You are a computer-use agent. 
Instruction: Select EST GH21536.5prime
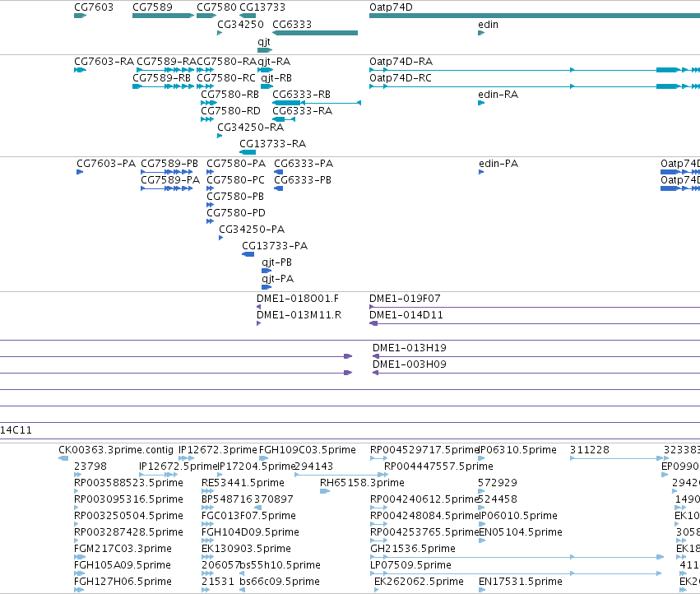coord(517,557)
